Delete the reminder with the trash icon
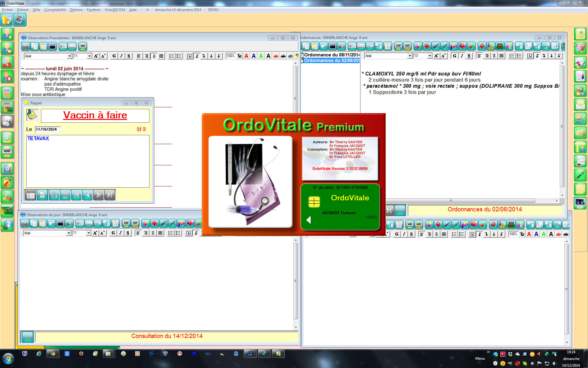588x368 pixels. pyautogui.click(x=65, y=195)
